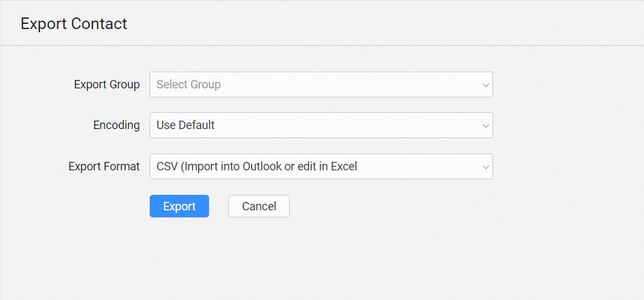The height and width of the screenshot is (300, 644).
Task: Click the 'Export Format' field label
Action: (x=104, y=166)
